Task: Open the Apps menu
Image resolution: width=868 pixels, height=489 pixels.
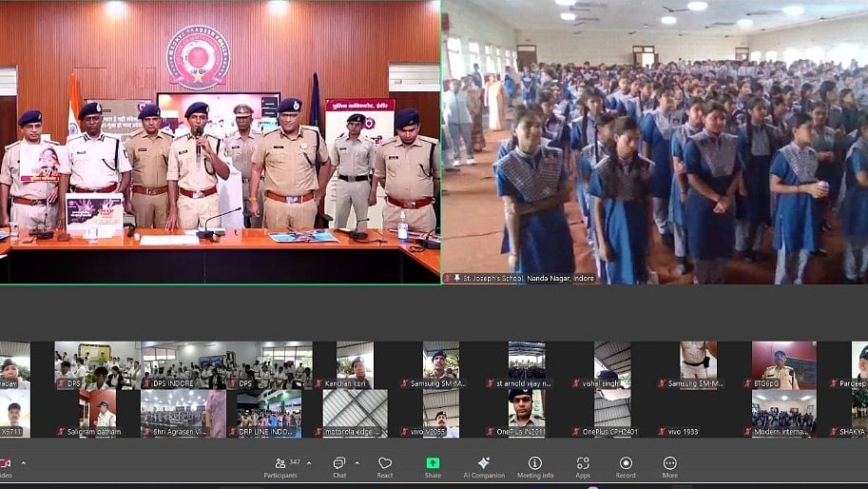Action: (x=582, y=466)
